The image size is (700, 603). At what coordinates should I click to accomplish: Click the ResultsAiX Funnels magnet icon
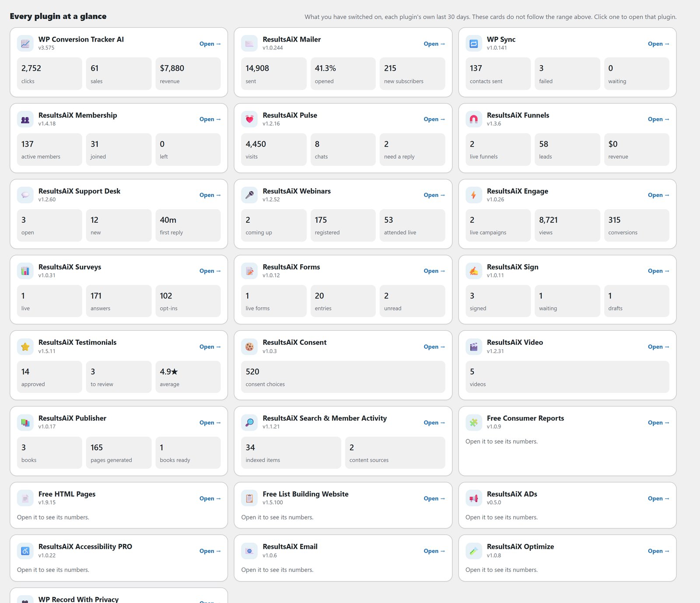474,119
